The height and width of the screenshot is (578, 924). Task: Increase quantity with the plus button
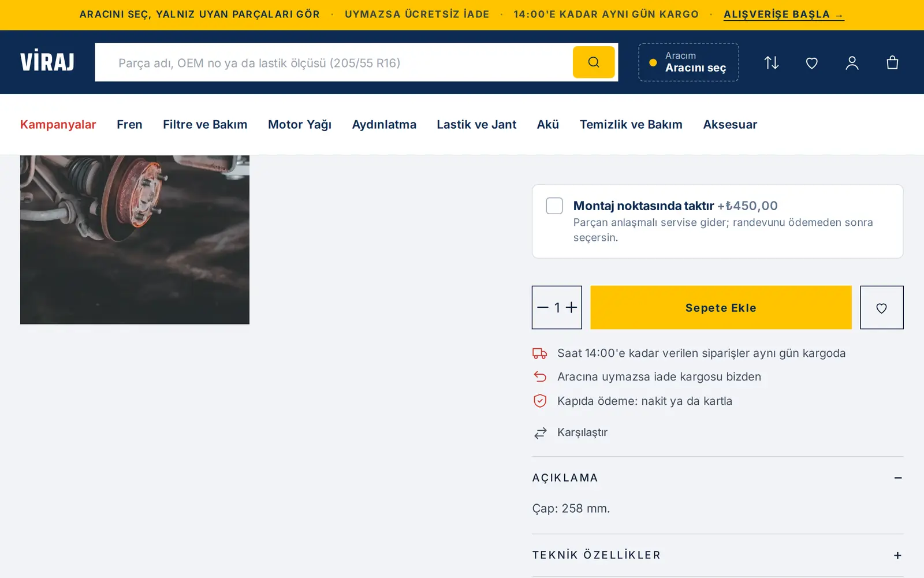click(571, 308)
